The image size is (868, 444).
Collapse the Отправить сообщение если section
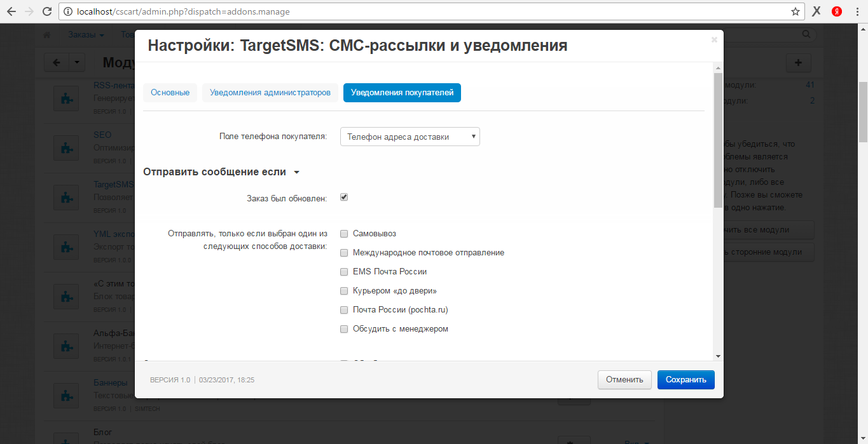(x=221, y=172)
